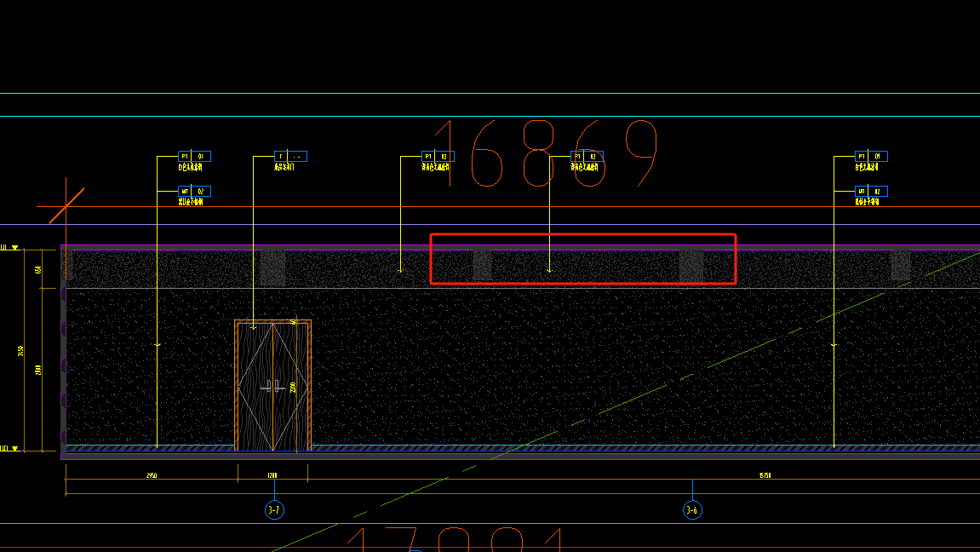Screen dimensions: 980x552
Task: Select the P1 02 tag overlapping digit 9
Action: 587,156
